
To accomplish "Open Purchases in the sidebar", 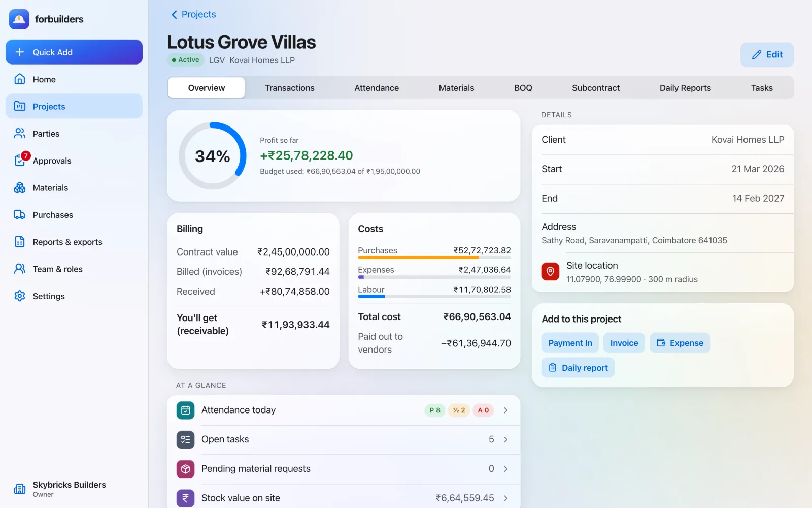I will click(74, 215).
